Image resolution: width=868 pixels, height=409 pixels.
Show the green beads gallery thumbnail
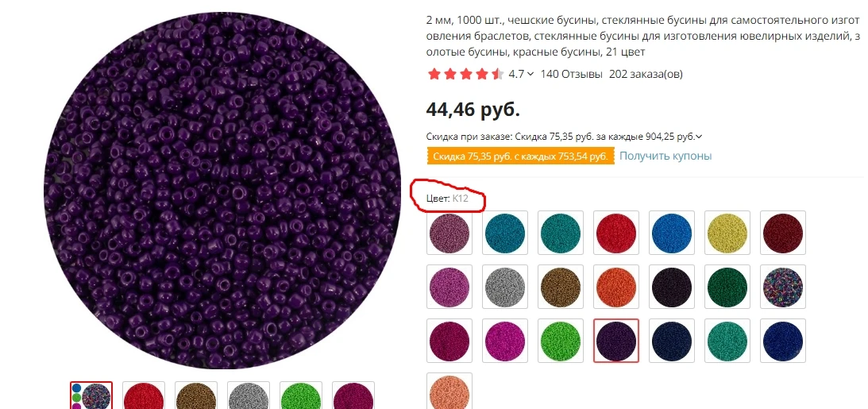tap(301, 395)
